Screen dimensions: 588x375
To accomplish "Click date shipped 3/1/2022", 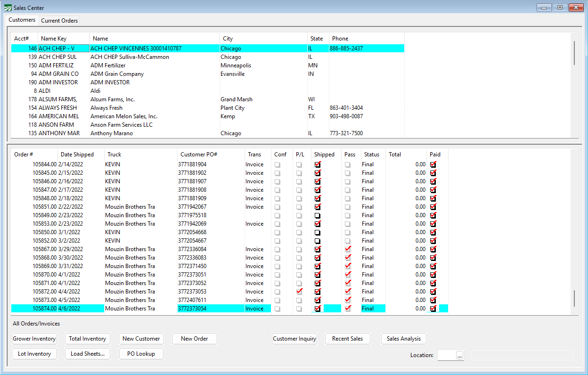I will (69, 232).
